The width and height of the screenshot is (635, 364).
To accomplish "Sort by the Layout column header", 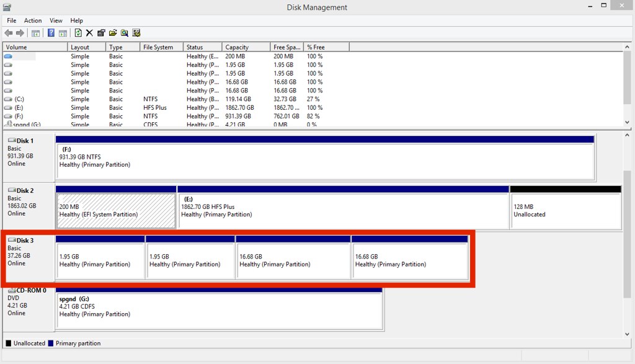I will click(87, 47).
